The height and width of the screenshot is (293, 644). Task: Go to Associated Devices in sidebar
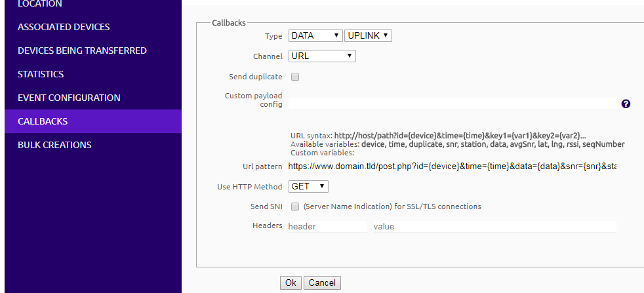64,27
